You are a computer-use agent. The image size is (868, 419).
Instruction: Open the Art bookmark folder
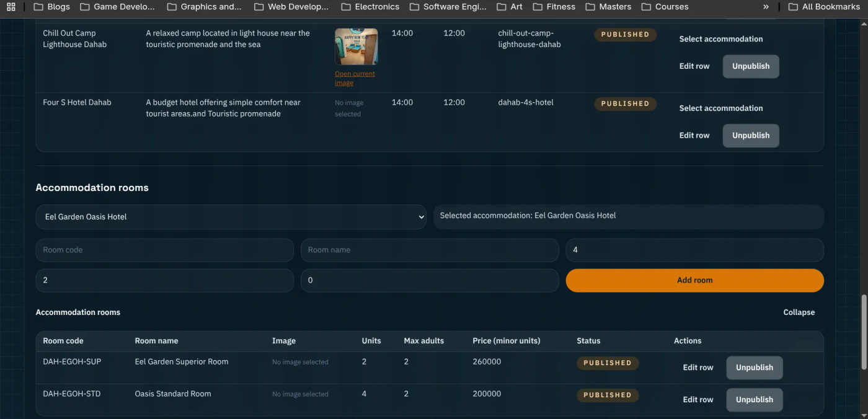click(510, 7)
